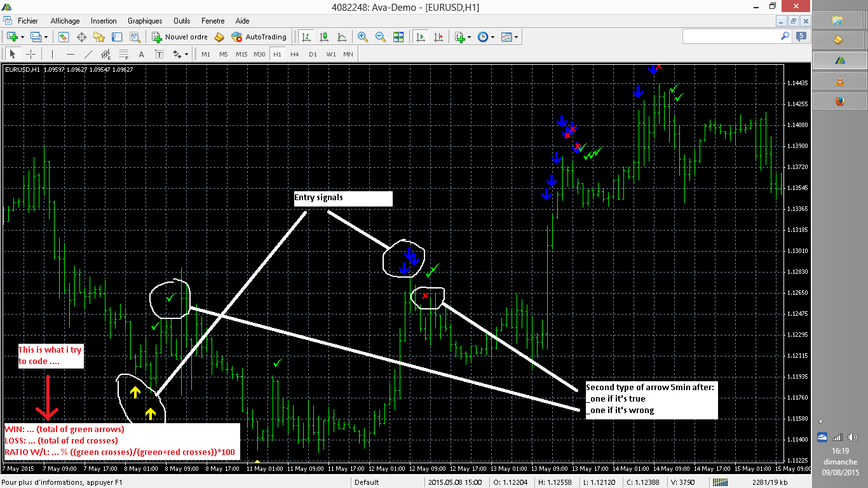Select the Crosshair tool
Viewport: 868px width, 488px height.
tap(31, 54)
